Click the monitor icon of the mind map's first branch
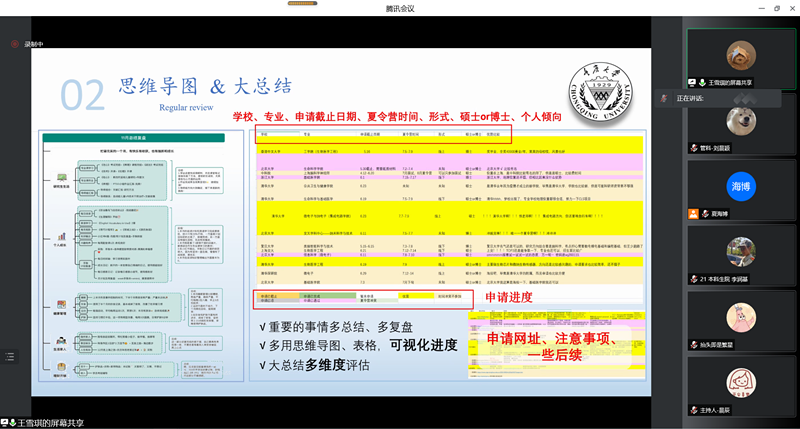This screenshot has height=429, width=800. point(62,178)
